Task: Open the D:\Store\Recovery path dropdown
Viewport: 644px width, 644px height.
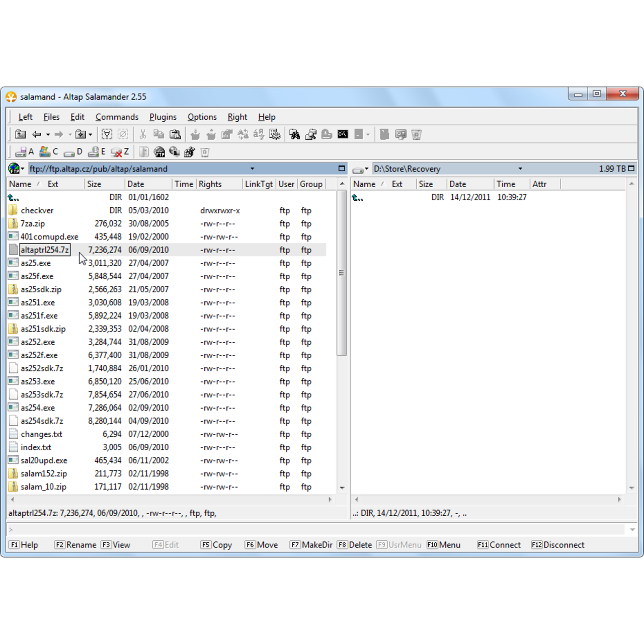Action: (520, 168)
